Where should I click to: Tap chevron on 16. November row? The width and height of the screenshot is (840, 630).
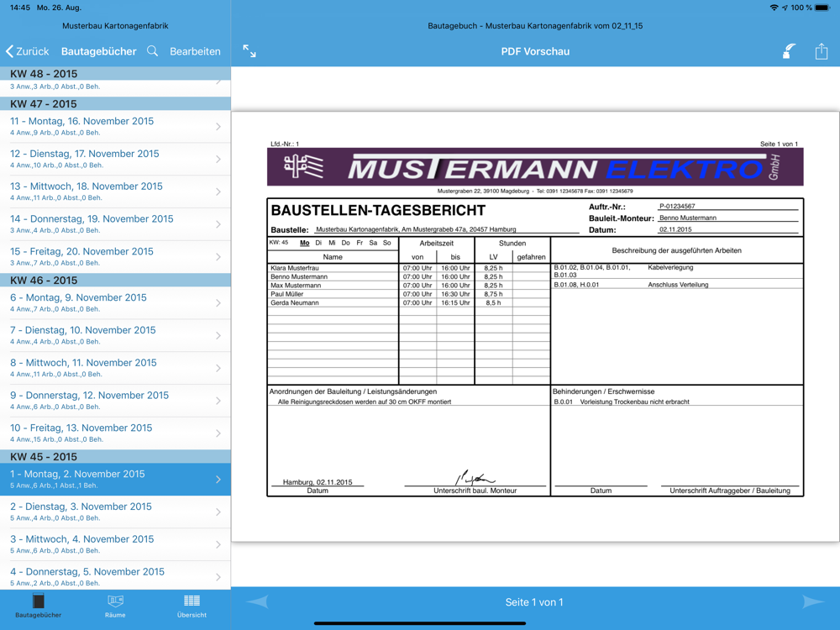click(218, 127)
